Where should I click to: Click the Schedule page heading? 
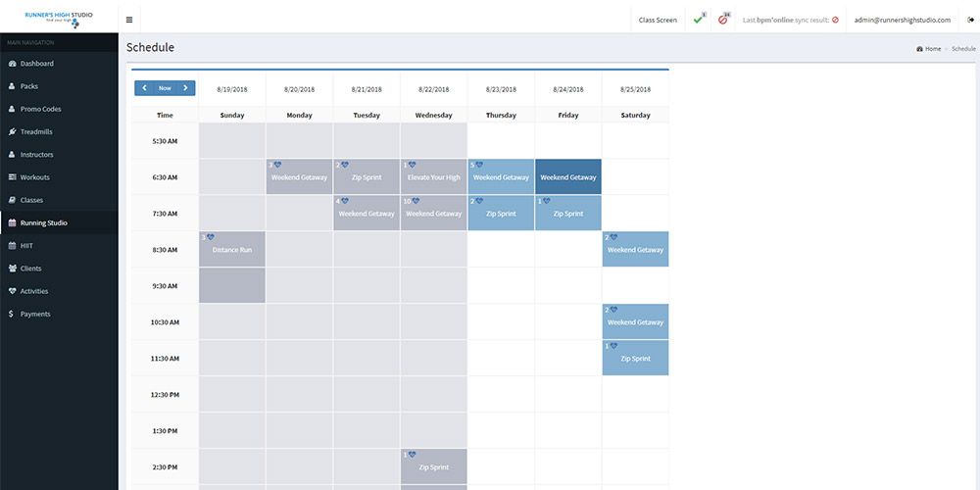pyautogui.click(x=150, y=47)
